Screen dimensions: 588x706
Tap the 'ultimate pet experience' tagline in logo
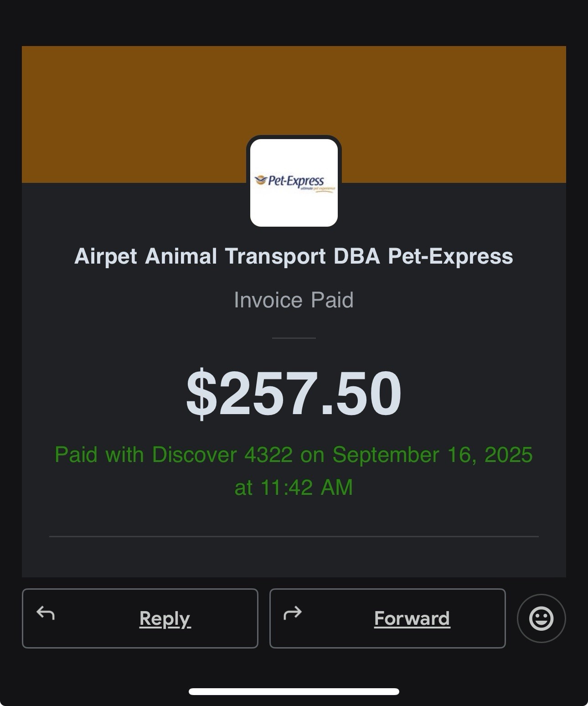click(x=317, y=188)
